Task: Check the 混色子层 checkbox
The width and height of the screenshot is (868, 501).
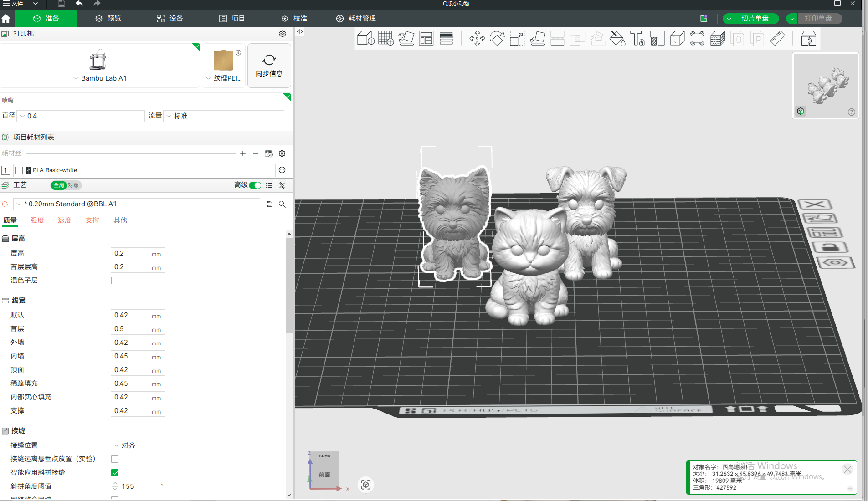Action: 115,281
